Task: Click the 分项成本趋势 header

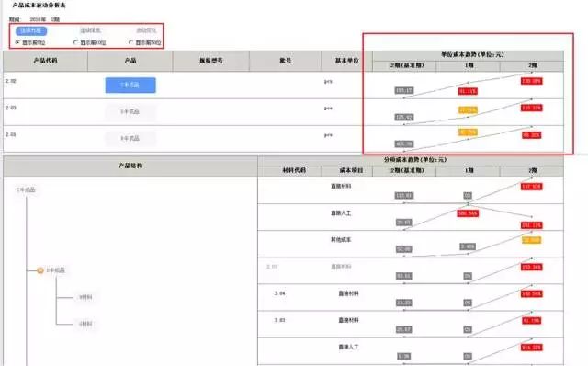Action: 414,160
